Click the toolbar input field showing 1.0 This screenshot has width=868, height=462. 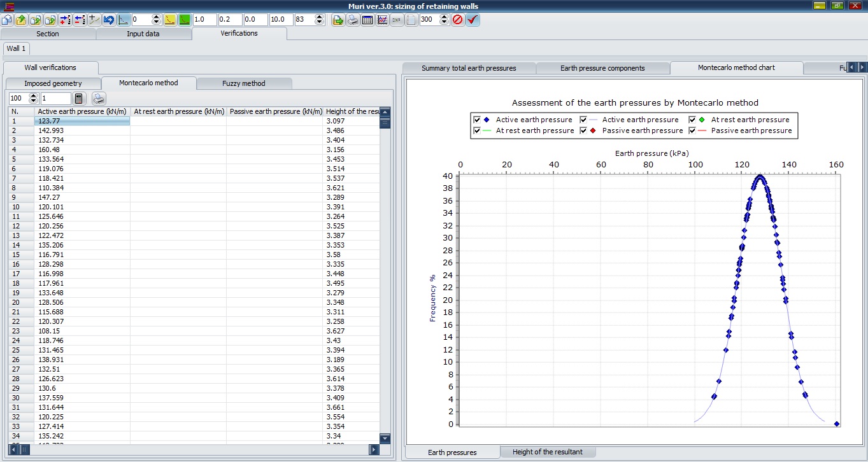point(204,20)
